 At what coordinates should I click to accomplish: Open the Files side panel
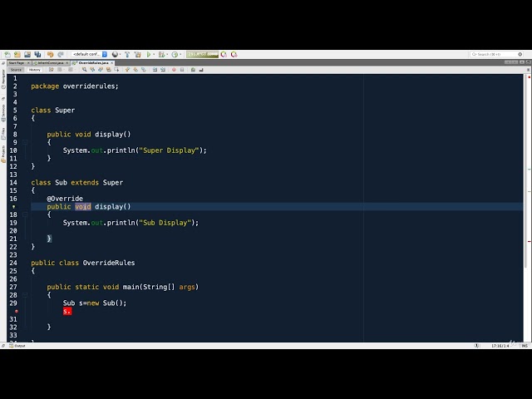coord(3,133)
